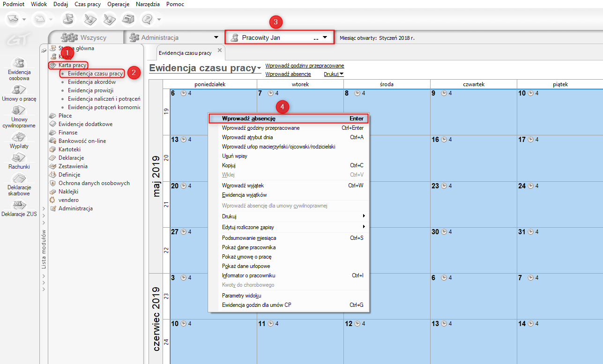Open the Czas pracy menu
This screenshot has height=364, width=603.
point(88,4)
